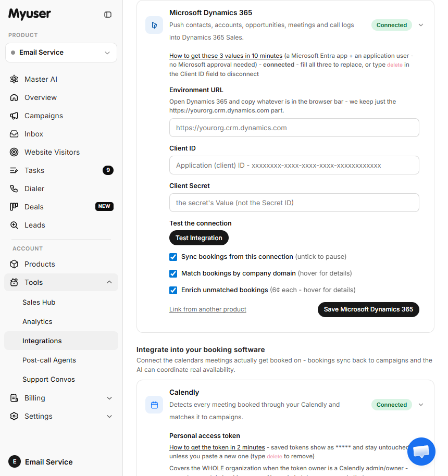This screenshot has width=448, height=476.
Task: Click the Deals board icon
Action: tap(14, 207)
